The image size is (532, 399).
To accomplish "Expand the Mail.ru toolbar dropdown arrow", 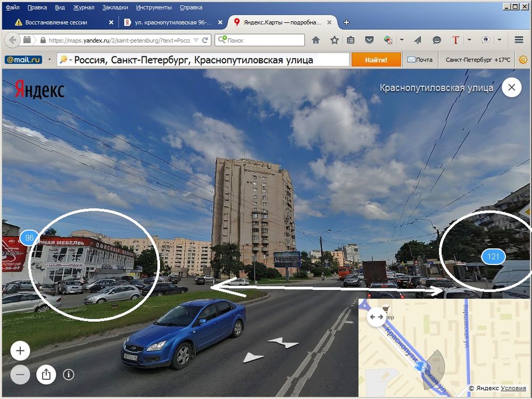I will click(x=49, y=60).
